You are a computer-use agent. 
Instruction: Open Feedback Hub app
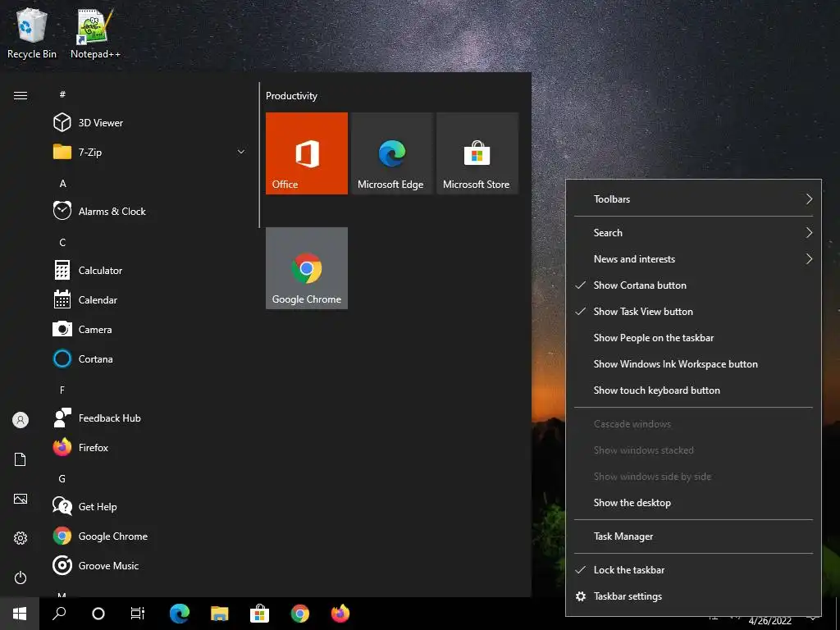[x=150, y=418]
